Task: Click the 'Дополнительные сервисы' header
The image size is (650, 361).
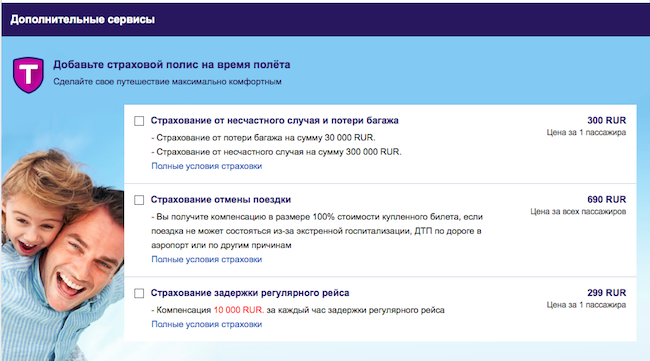Action: pos(82,19)
